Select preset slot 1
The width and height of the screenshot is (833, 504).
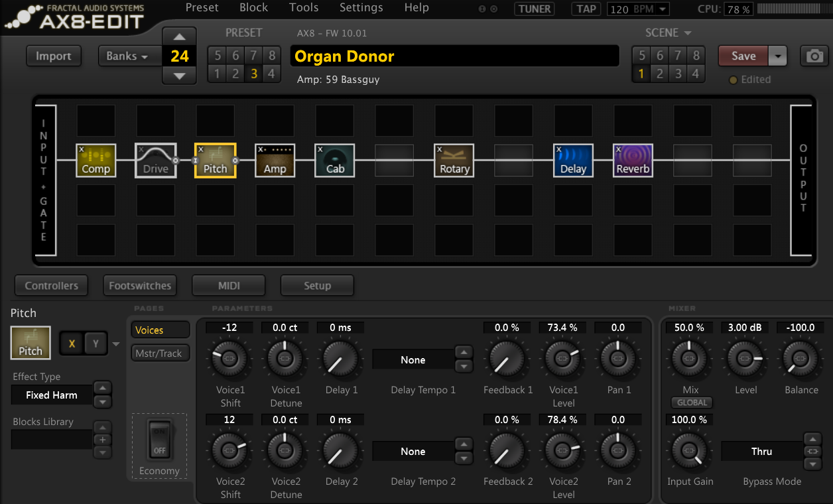(x=217, y=74)
